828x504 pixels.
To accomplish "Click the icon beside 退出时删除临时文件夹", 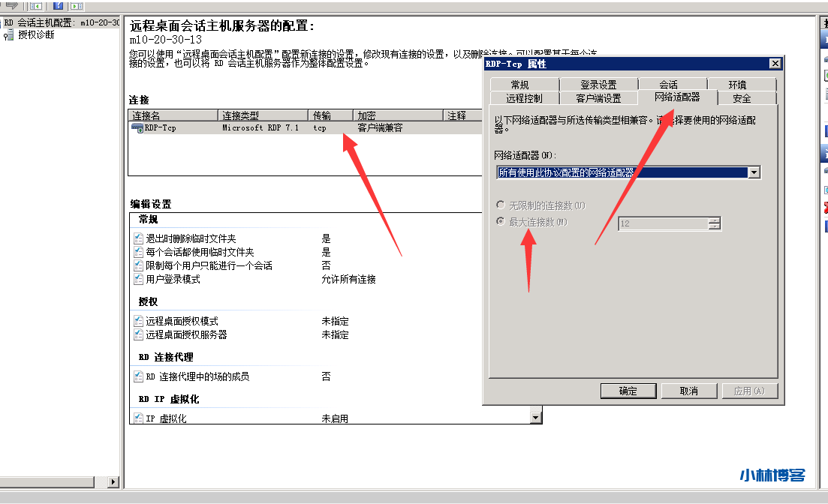I will click(138, 238).
